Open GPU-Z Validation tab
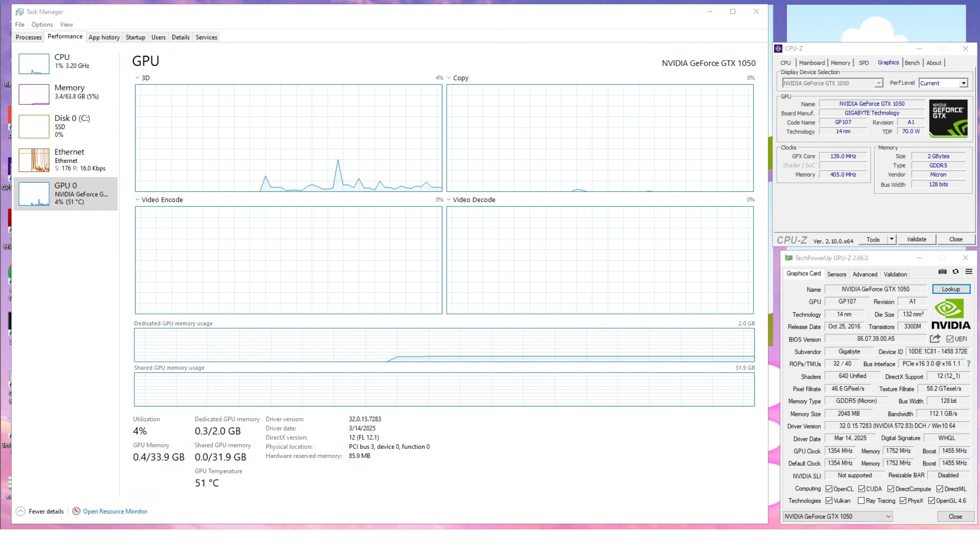The height and width of the screenshot is (548, 980). click(x=895, y=274)
